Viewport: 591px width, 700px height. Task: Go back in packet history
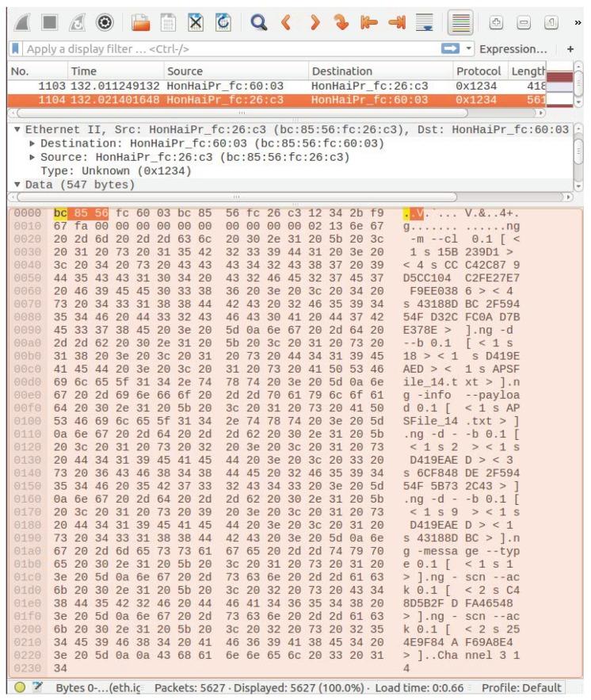click(286, 22)
